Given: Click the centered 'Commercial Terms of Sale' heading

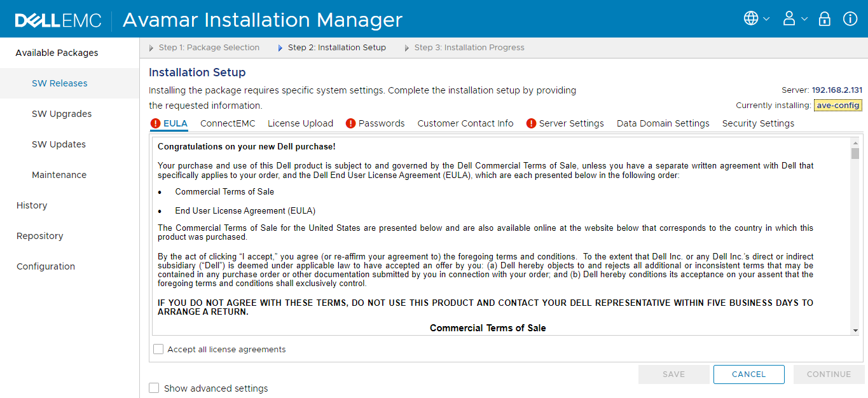Looking at the screenshot, I should [x=488, y=328].
